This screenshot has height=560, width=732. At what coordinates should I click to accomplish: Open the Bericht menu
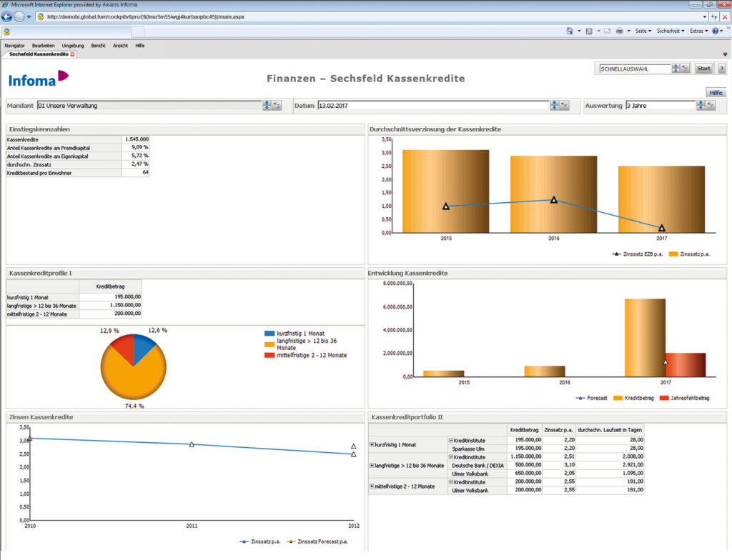[x=98, y=46]
